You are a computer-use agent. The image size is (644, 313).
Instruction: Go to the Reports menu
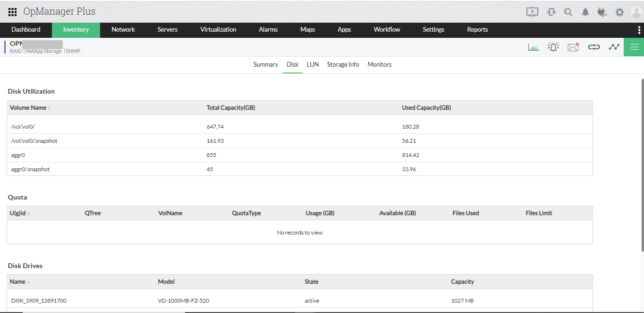[x=477, y=30]
